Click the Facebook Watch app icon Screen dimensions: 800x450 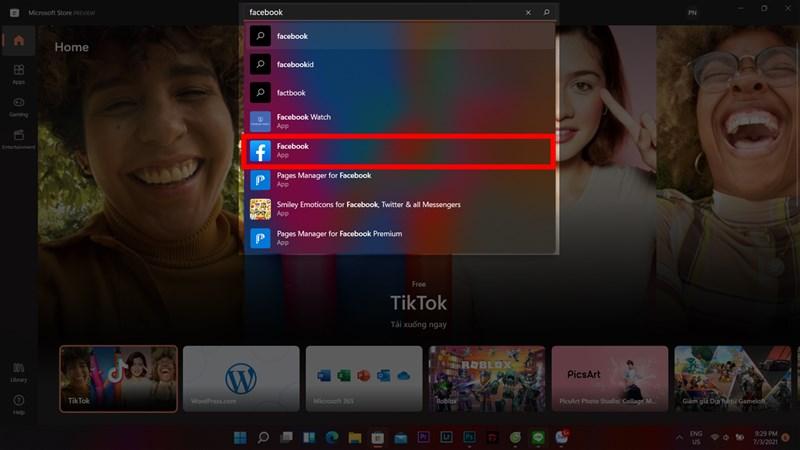(x=260, y=121)
